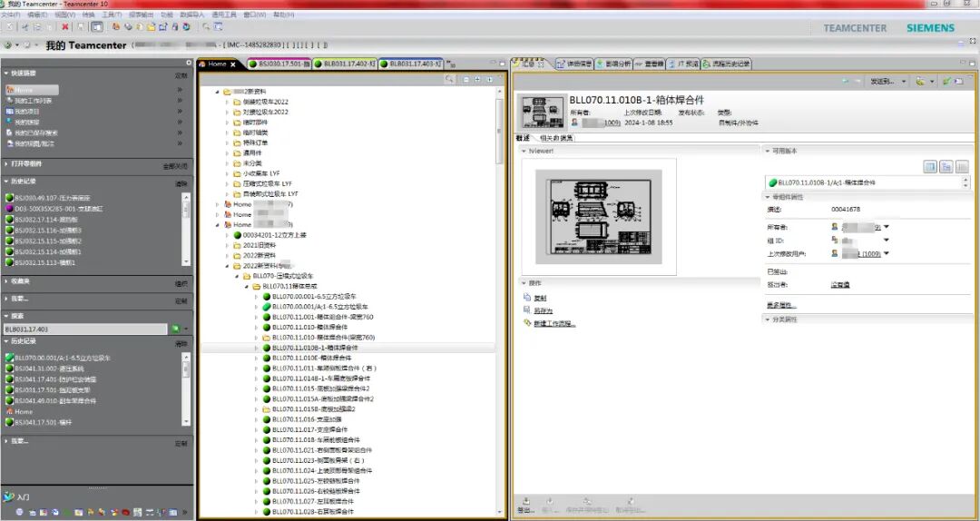Toggle the navigation pane layout toolbar icon
Image resolution: width=980 pixels, height=521 pixels.
97,27
